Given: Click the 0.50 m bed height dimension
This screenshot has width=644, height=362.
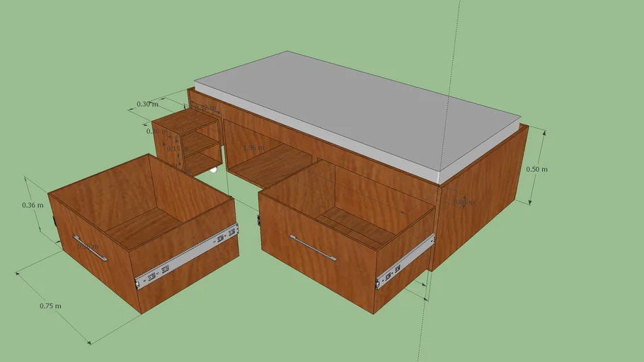Looking at the screenshot, I should [536, 169].
